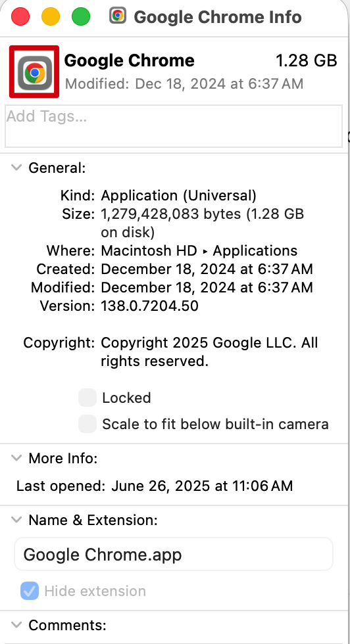The width and height of the screenshot is (350, 644).
Task: Click the Last opened date text
Action: pos(202,486)
